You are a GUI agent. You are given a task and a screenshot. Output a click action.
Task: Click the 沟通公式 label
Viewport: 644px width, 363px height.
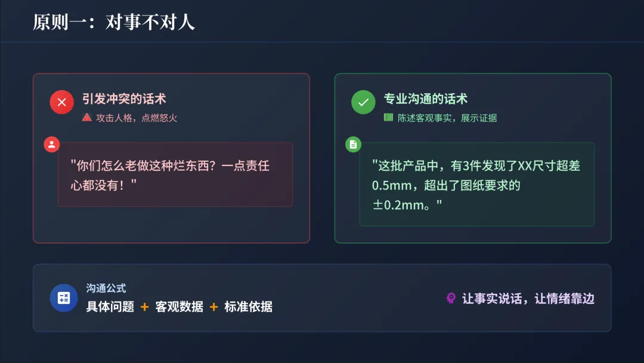[106, 288]
